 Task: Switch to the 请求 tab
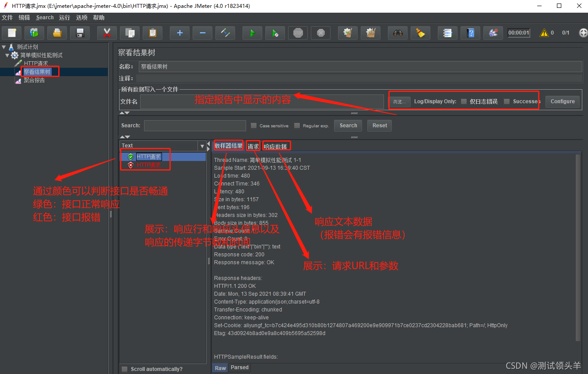[253, 146]
